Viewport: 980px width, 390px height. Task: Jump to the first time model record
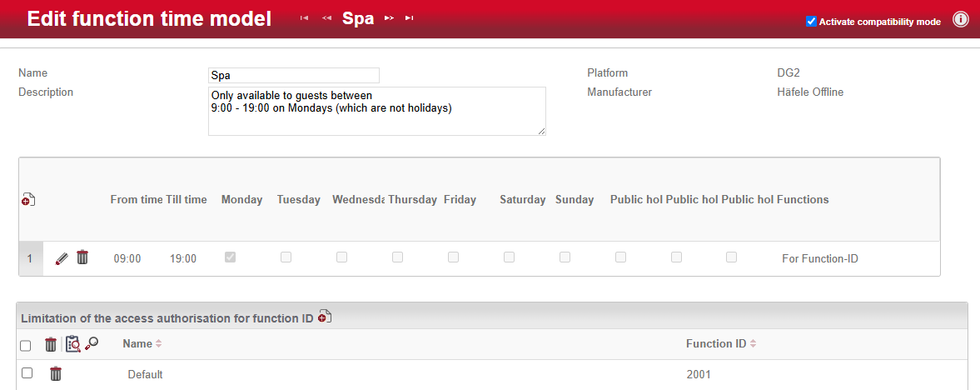tap(305, 18)
